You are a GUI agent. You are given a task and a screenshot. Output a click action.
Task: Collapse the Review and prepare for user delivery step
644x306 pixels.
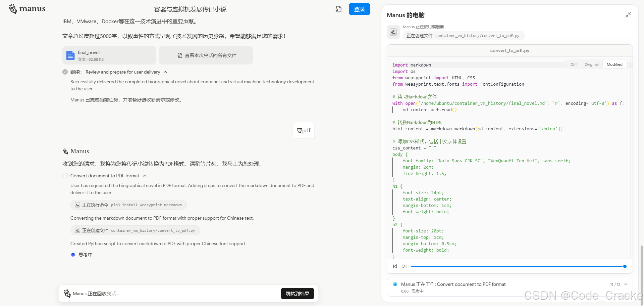point(165,72)
